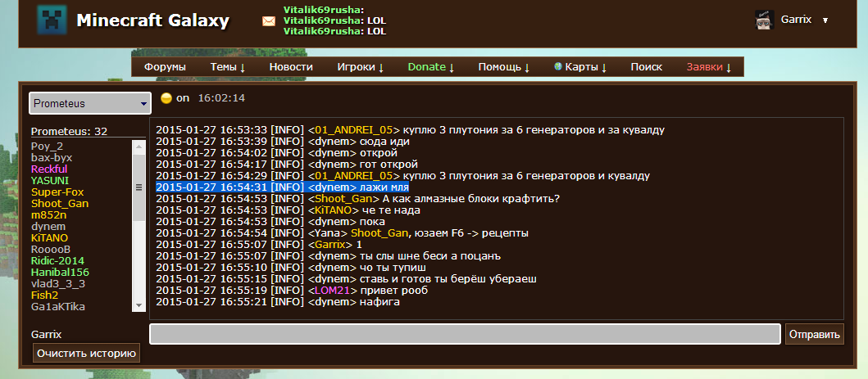Select player YASUNI in list

(50, 180)
